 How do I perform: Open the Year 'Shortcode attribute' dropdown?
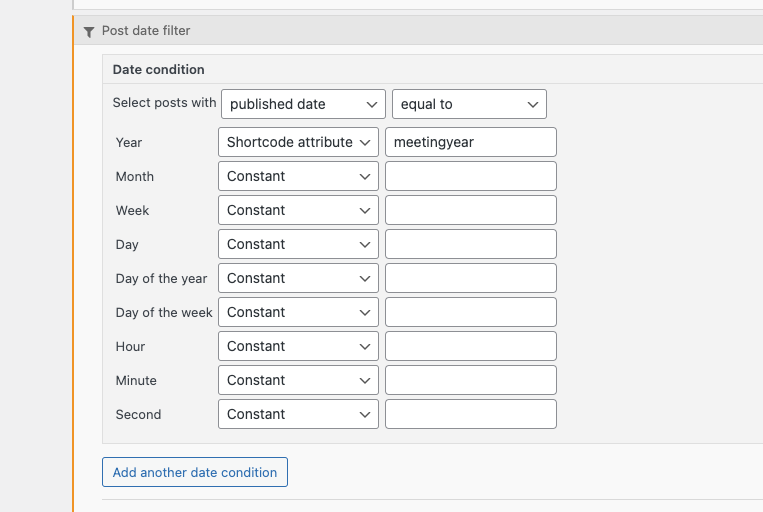pos(298,142)
